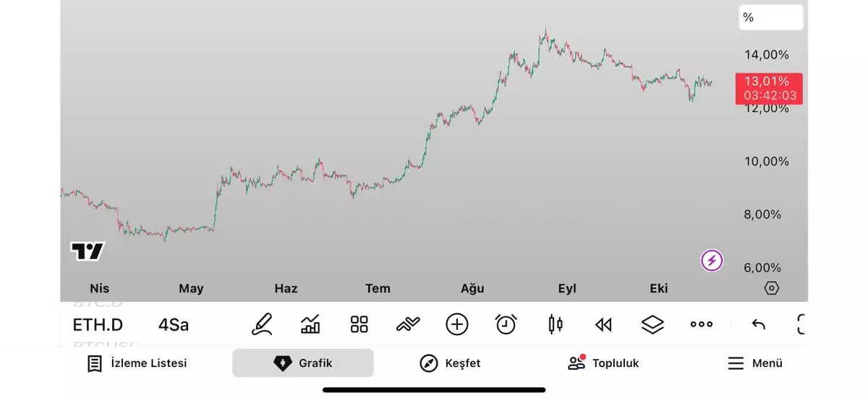The height and width of the screenshot is (401, 868).
Task: Select the pen drawing tool
Action: [262, 324]
